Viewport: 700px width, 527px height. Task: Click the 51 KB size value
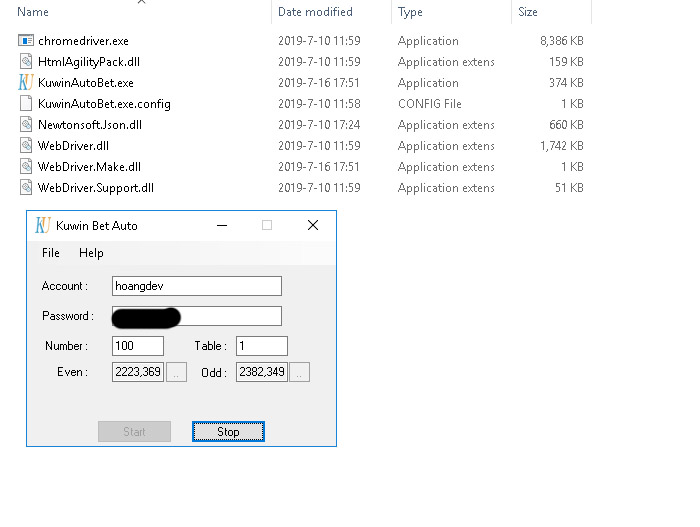tap(569, 188)
